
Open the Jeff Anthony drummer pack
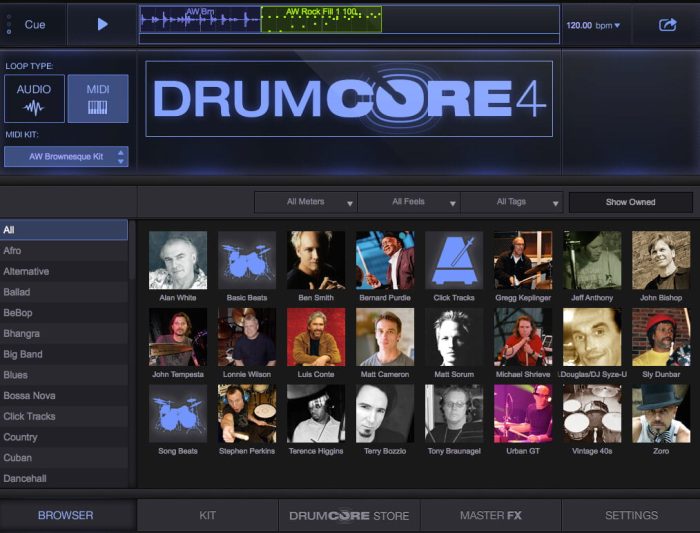coord(592,260)
